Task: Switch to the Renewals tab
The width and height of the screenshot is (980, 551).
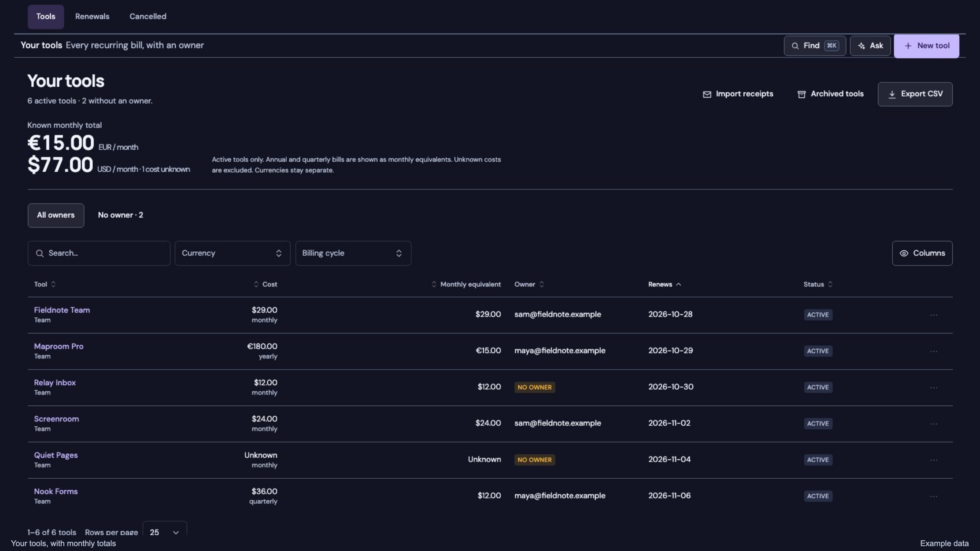Action: tap(92, 16)
